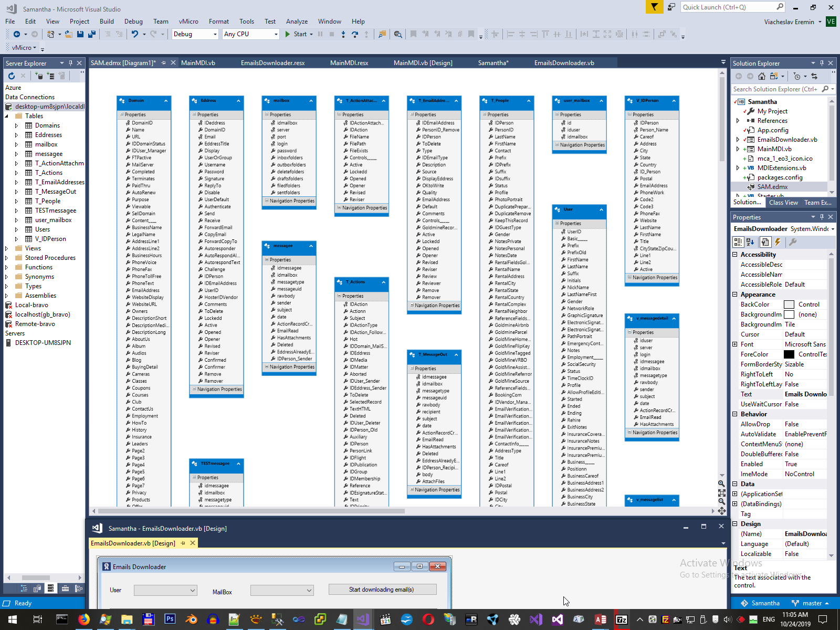This screenshot has height=630, width=840.
Task: Toggle Alphabetical sort in Properties panel
Action: (x=750, y=242)
